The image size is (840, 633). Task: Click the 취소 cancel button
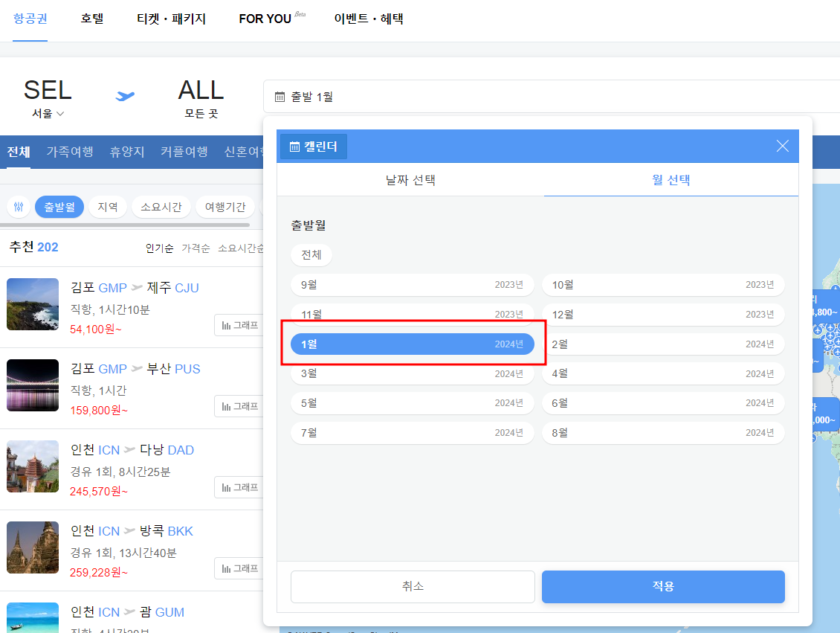413,587
